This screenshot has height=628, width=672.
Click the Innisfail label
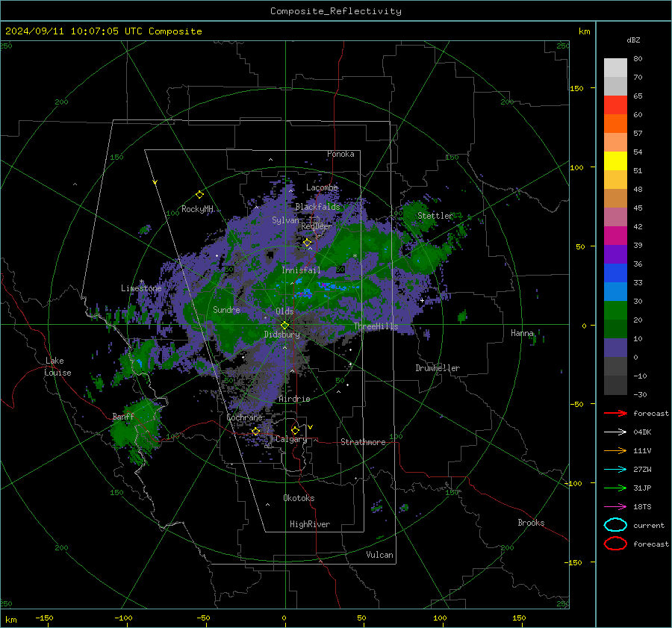301,270
